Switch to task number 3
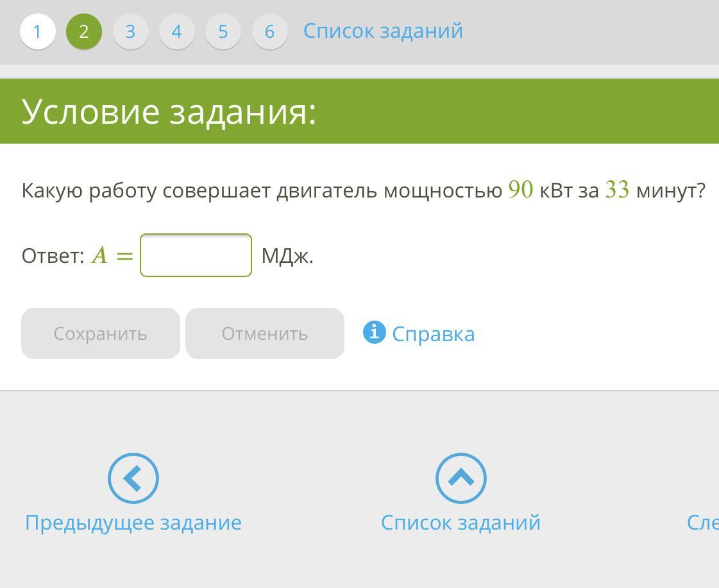 point(130,31)
